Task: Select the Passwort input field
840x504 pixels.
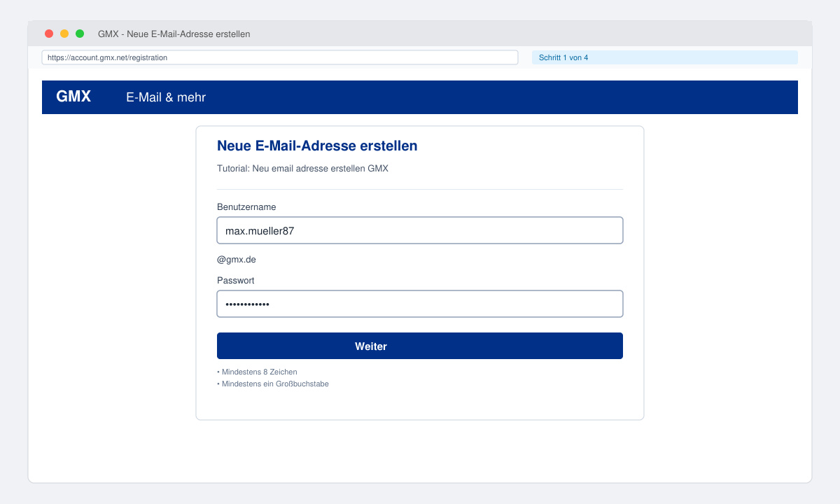Action: tap(420, 304)
